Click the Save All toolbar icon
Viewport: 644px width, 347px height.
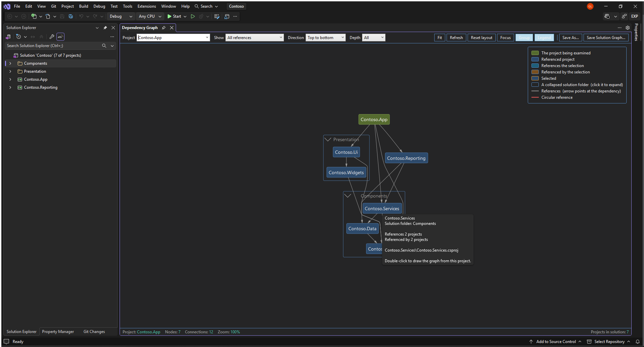(x=71, y=16)
